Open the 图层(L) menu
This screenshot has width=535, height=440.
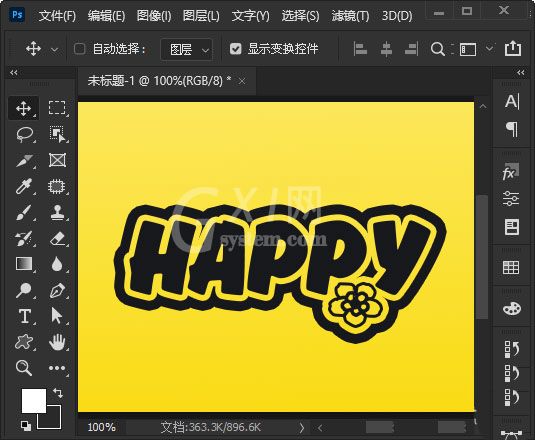coord(201,16)
